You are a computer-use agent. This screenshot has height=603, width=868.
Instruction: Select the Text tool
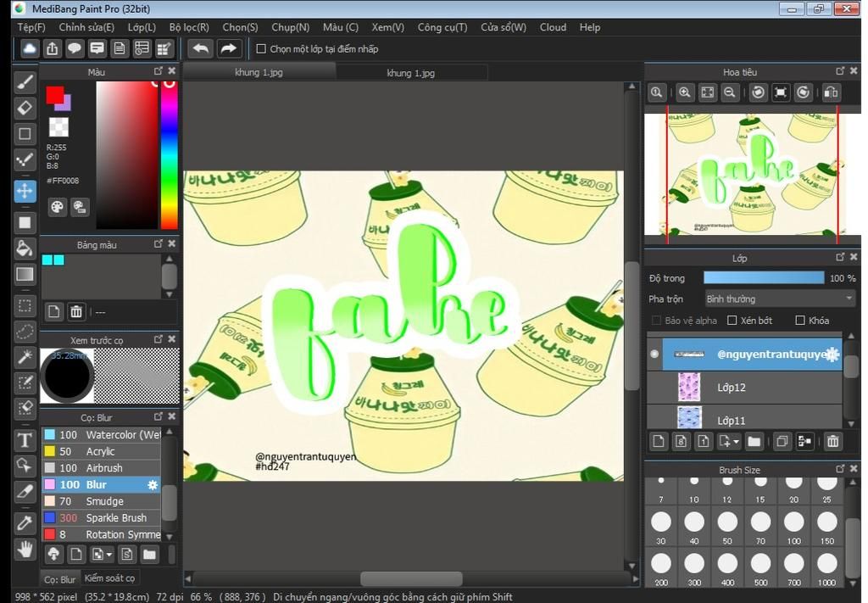click(x=25, y=440)
